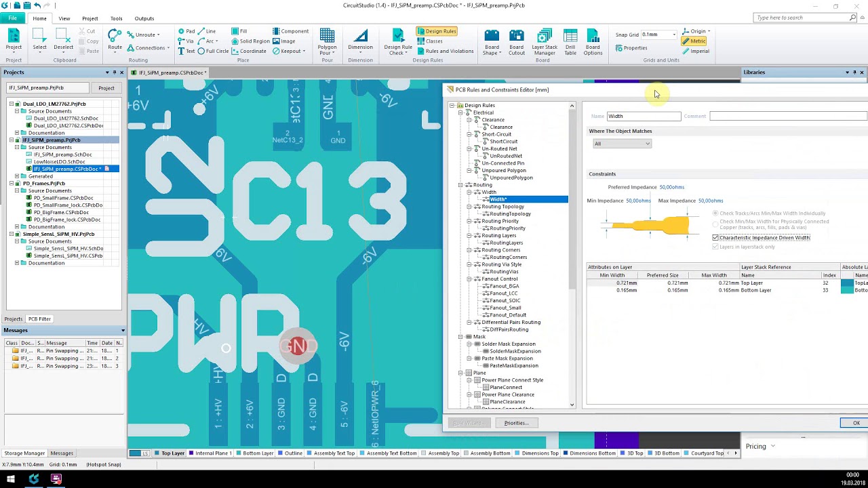Confirm rules dialog with OK

pyautogui.click(x=856, y=423)
